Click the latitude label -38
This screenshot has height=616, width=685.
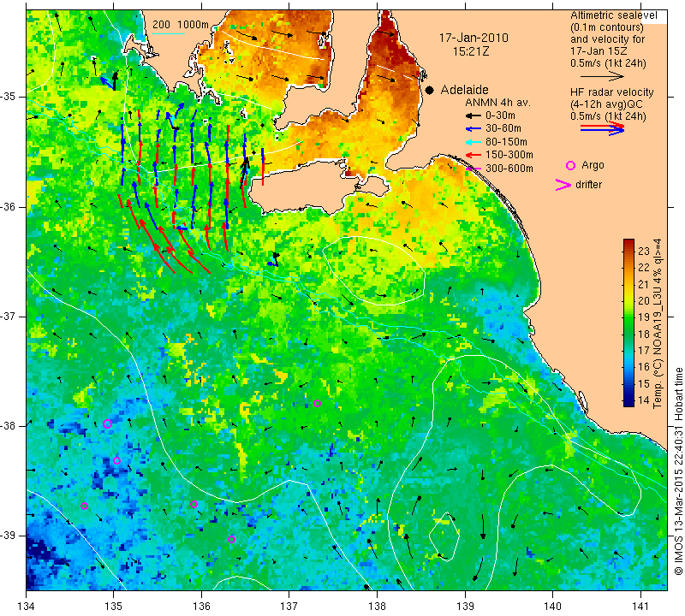pyautogui.click(x=9, y=426)
